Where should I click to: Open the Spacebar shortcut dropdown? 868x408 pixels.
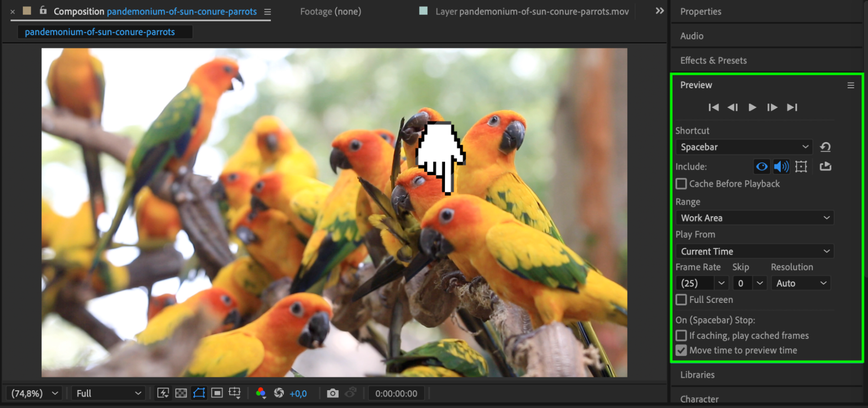744,147
